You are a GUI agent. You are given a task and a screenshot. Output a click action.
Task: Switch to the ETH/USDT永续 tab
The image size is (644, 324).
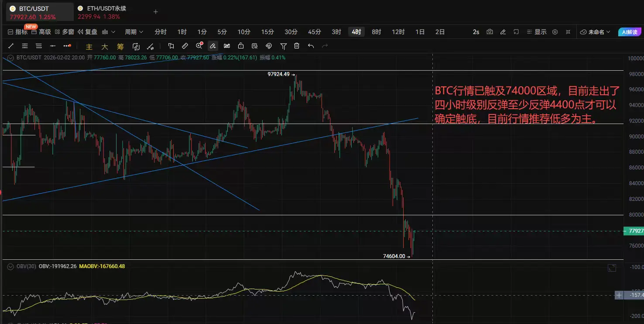pyautogui.click(x=103, y=12)
